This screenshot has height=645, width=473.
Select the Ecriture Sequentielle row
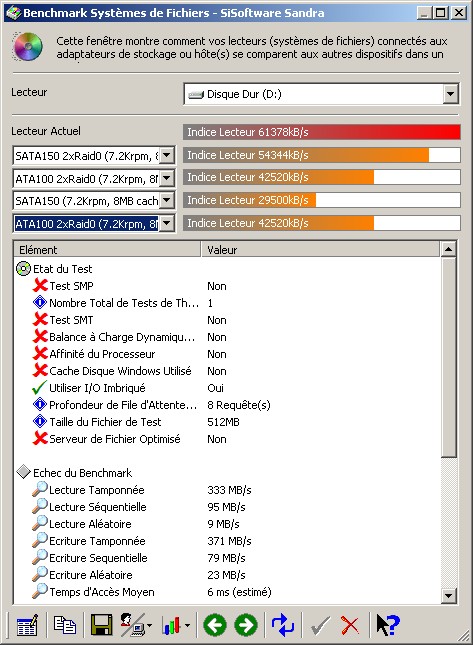pos(227,558)
